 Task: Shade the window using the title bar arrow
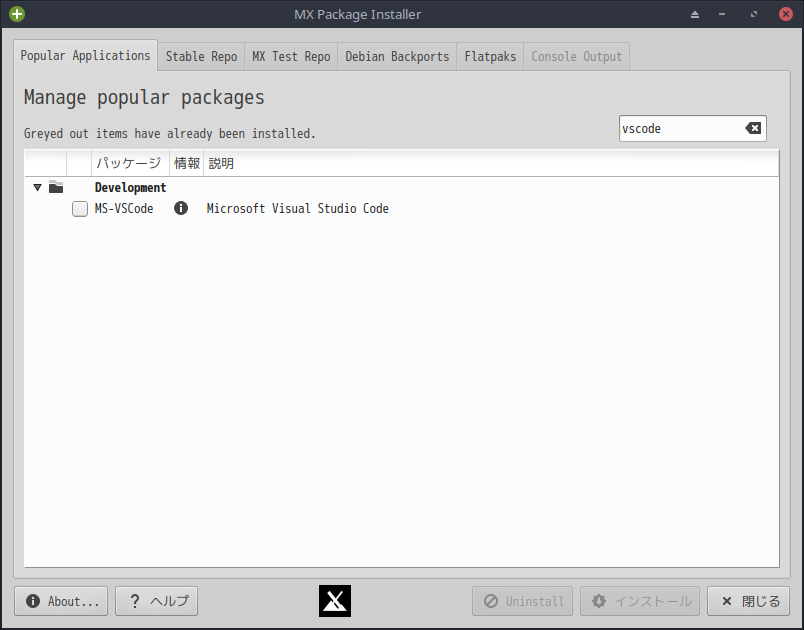coord(695,14)
